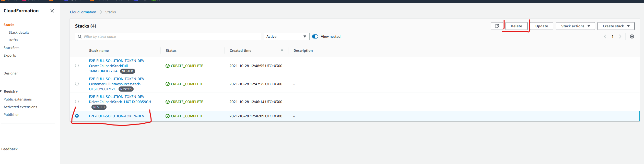Click page number 1 in pagination
644x164 pixels.
click(613, 36)
